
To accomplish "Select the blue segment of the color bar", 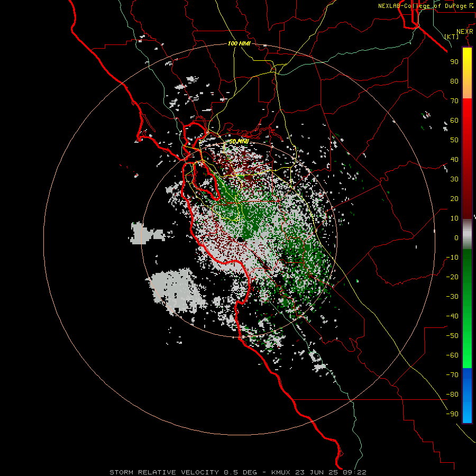I will click(467, 396).
